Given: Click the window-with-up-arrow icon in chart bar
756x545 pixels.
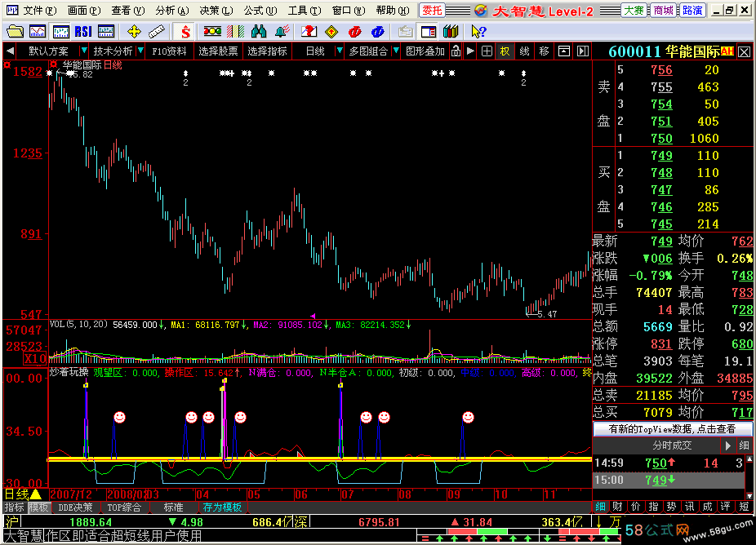Looking at the screenshot, I should pos(564,51).
